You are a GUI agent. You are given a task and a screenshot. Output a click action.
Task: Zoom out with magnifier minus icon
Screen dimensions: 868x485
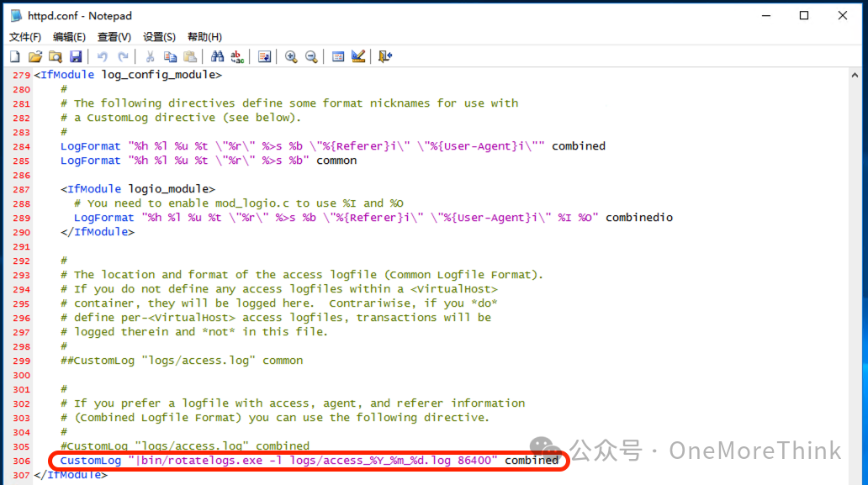(x=312, y=56)
